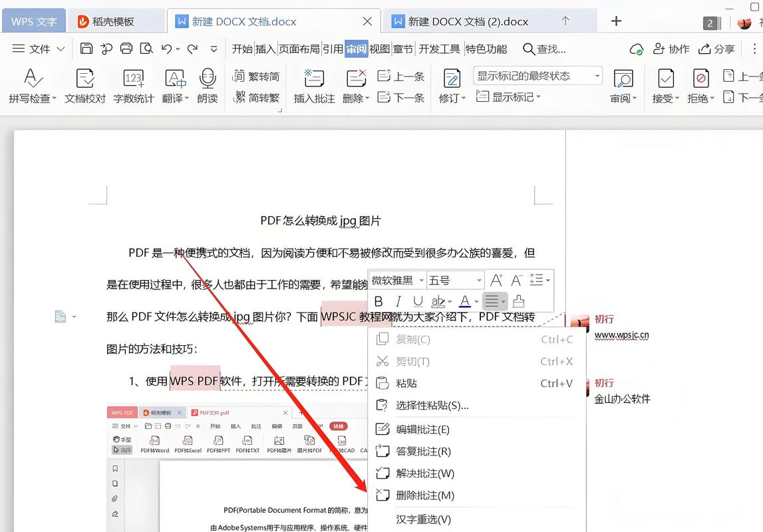Click the 金山办公软件 comment text
This screenshot has height=532, width=763.
(622, 399)
